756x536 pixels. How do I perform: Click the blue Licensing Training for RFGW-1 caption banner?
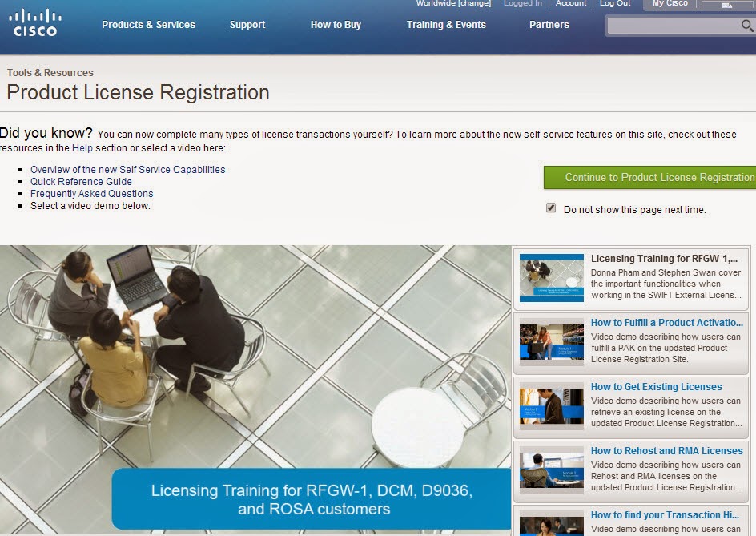point(312,499)
